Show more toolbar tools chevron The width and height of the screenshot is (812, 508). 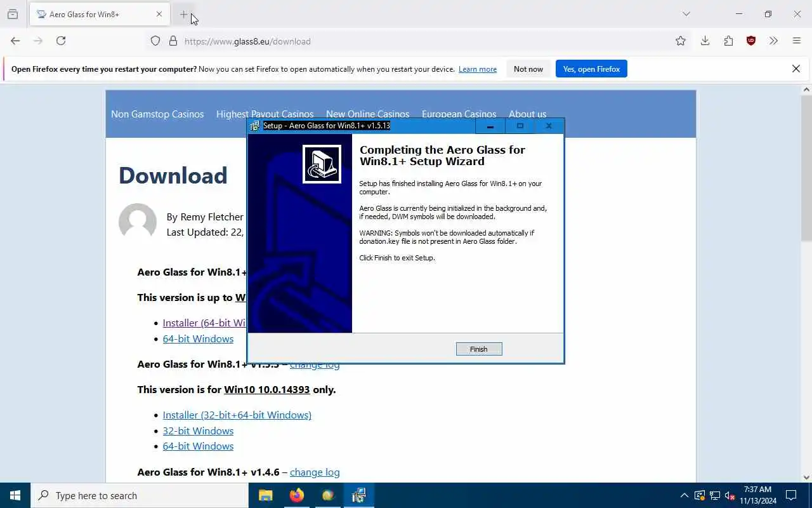(x=773, y=41)
